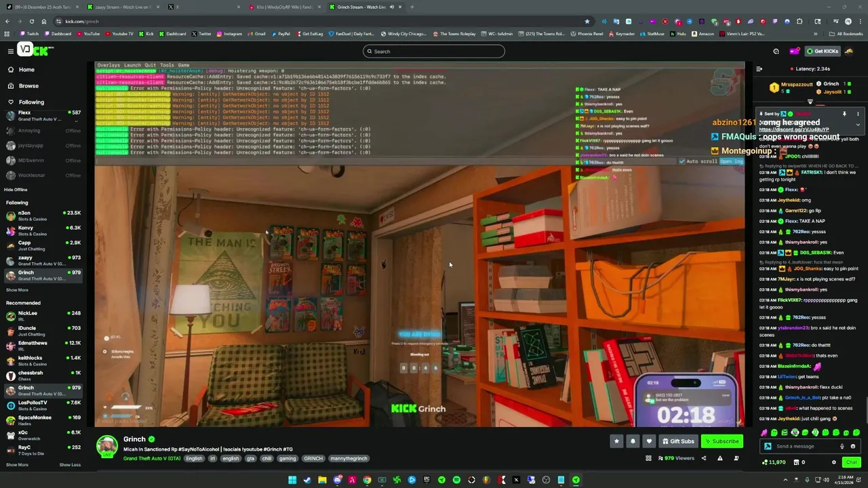Image resolution: width=868 pixels, height=488 pixels.
Task: Open the Twitter bookmark
Action: click(x=201, y=34)
